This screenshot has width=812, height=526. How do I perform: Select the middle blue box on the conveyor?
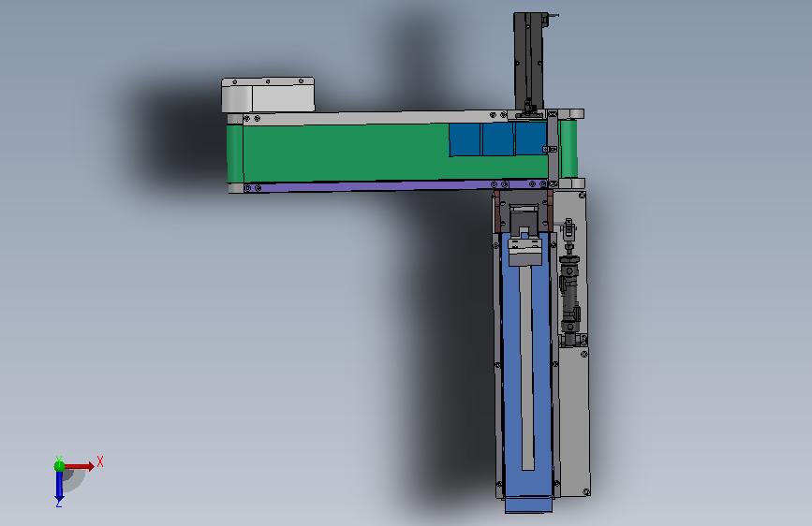(x=498, y=139)
